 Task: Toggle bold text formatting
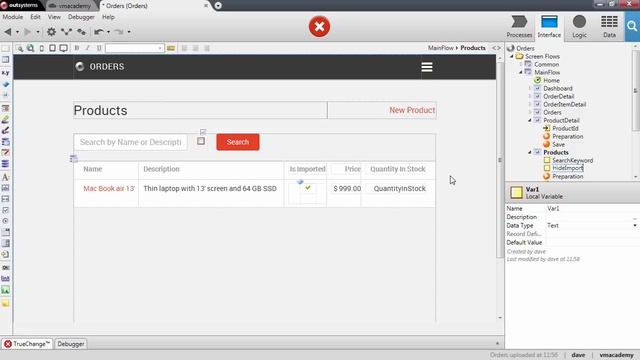77,48
